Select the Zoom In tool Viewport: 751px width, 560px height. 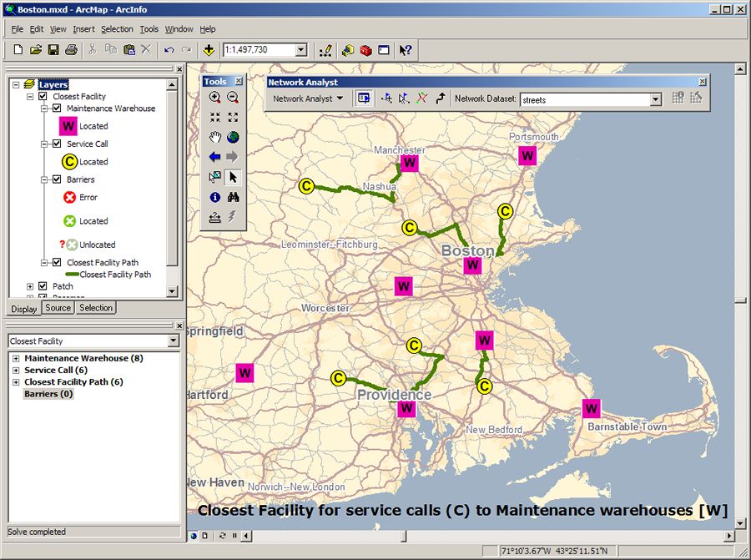pyautogui.click(x=215, y=98)
